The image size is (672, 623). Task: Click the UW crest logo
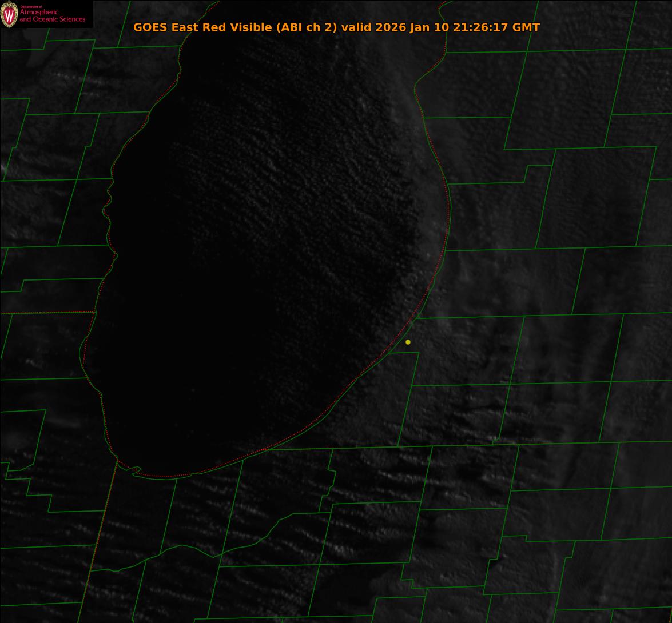9,15
